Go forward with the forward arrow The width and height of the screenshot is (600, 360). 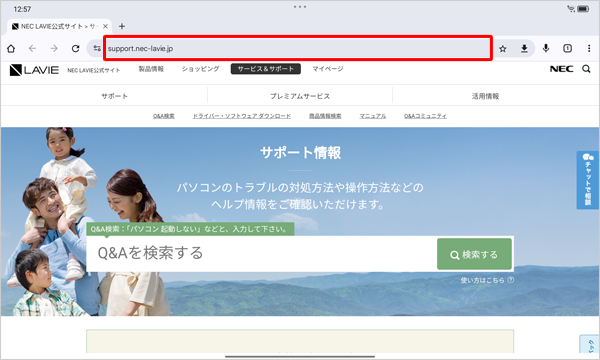[54, 48]
